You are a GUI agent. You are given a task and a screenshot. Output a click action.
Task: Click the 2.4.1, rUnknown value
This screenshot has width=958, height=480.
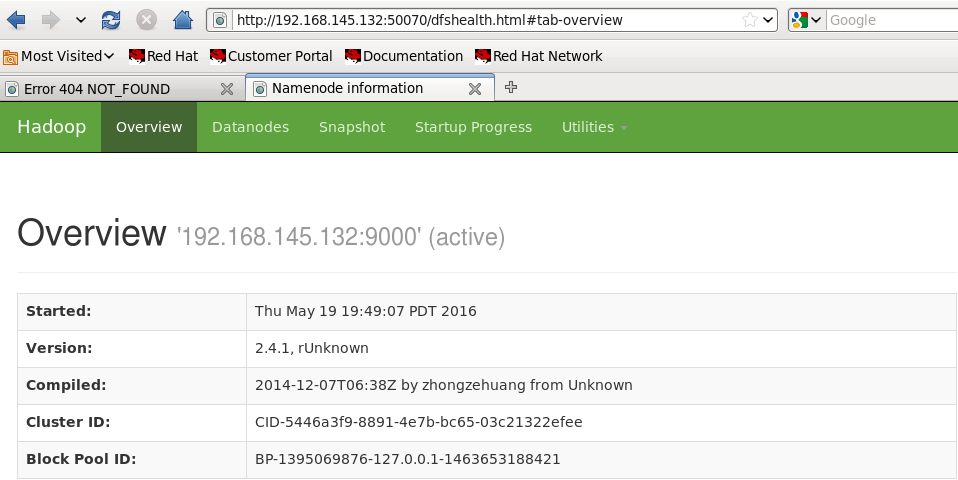coord(312,348)
